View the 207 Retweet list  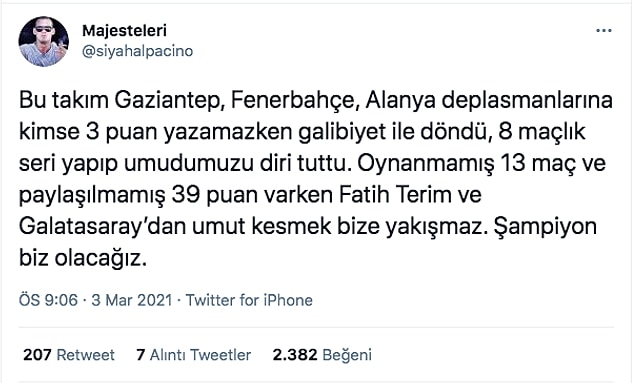(x=69, y=355)
